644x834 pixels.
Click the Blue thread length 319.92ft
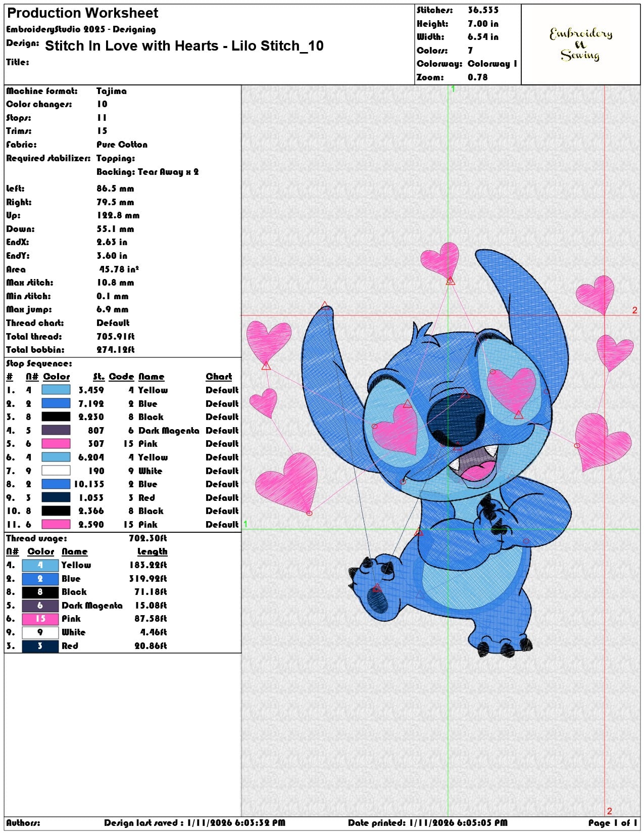coord(148,579)
